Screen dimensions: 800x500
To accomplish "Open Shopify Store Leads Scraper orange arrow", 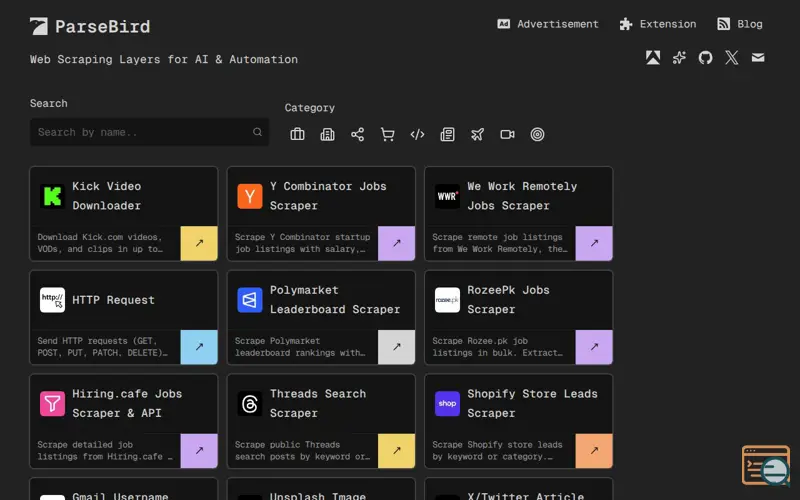I will (594, 451).
